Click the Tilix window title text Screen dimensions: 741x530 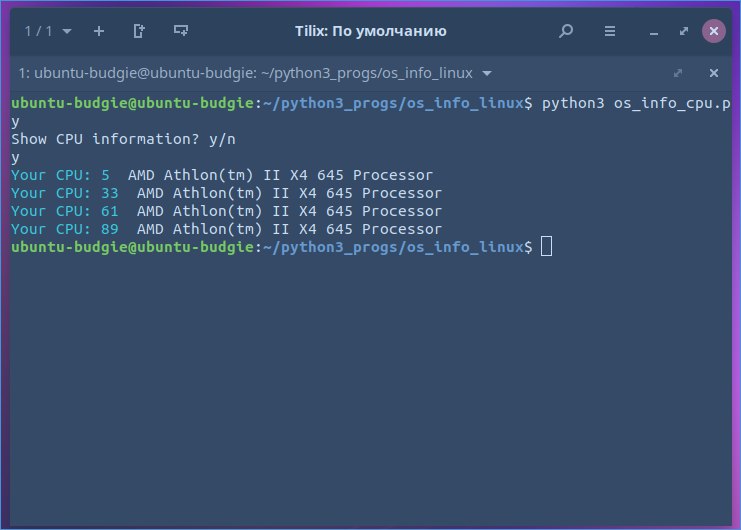pos(371,31)
